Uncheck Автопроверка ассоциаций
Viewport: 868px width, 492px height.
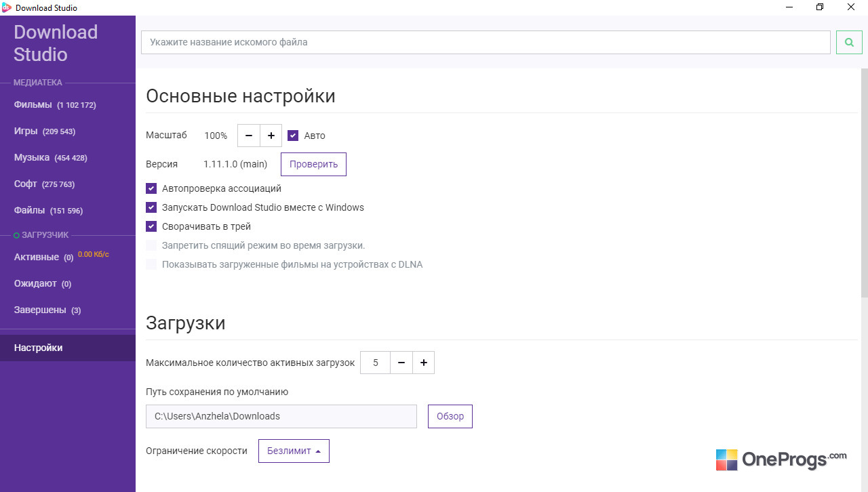coord(151,188)
